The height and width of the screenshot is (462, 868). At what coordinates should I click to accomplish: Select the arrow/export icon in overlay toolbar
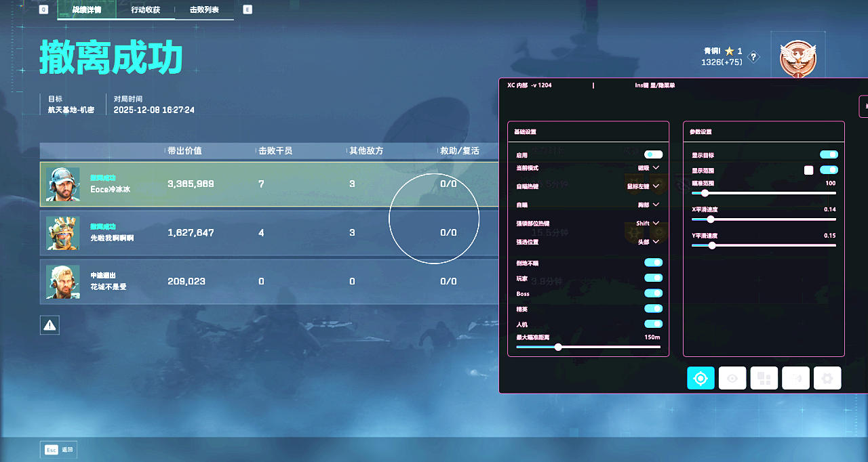pyautogui.click(x=795, y=378)
